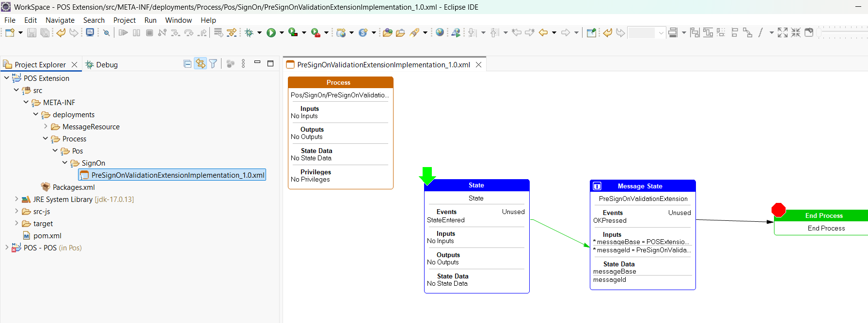
Task: Click the Save All icon
Action: [x=45, y=32]
